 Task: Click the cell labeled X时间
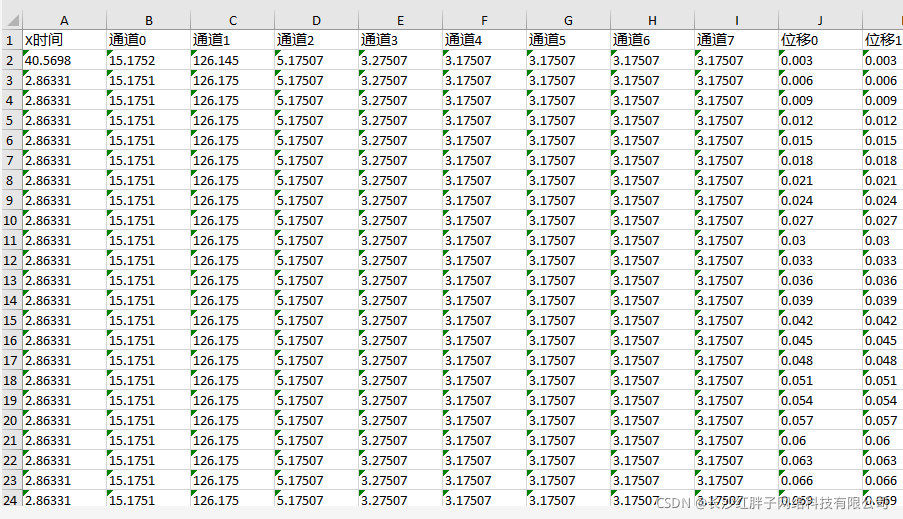pyautogui.click(x=64, y=40)
